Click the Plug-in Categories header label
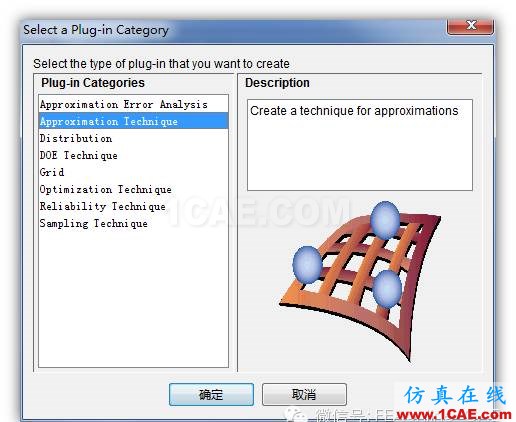Screen dimensions: 516x422 [93, 83]
